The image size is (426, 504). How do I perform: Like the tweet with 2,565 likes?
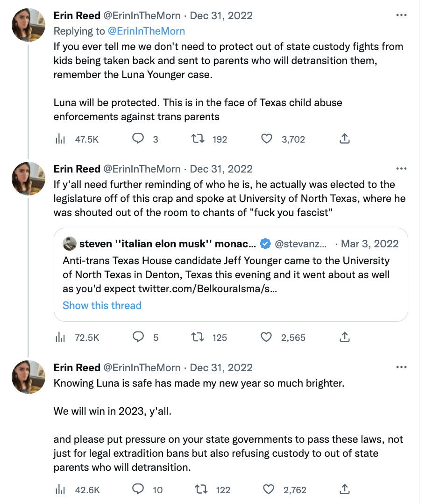tap(267, 337)
